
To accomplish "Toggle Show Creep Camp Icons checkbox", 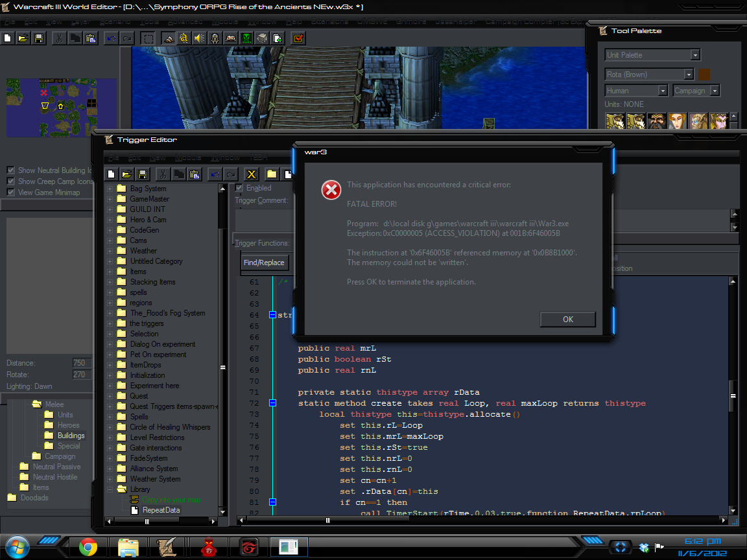I will [x=10, y=181].
